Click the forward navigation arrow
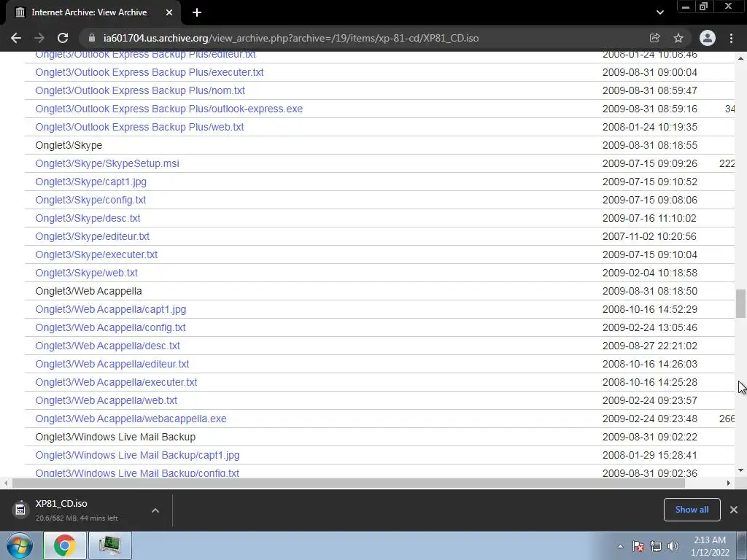 [x=39, y=38]
